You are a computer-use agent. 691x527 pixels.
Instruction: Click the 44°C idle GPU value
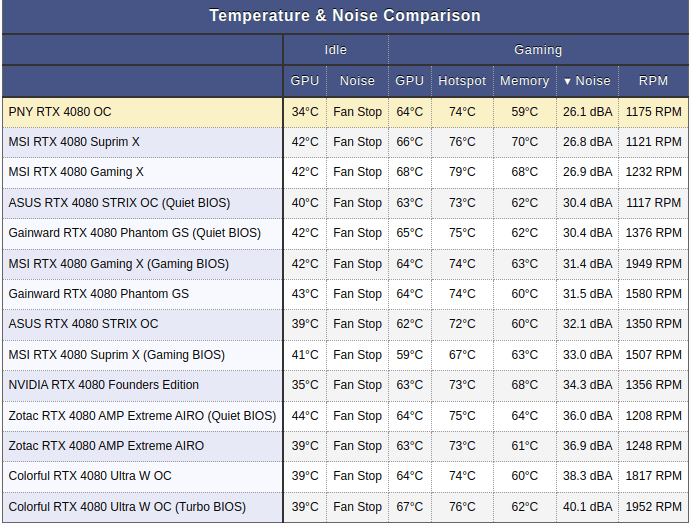305,416
